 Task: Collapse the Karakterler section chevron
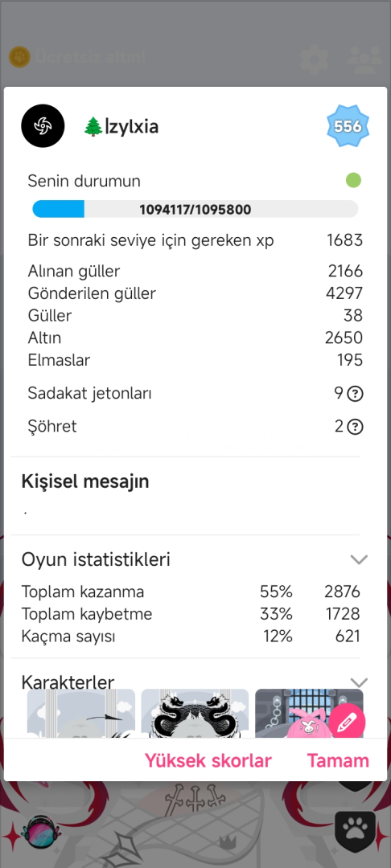[x=360, y=682]
